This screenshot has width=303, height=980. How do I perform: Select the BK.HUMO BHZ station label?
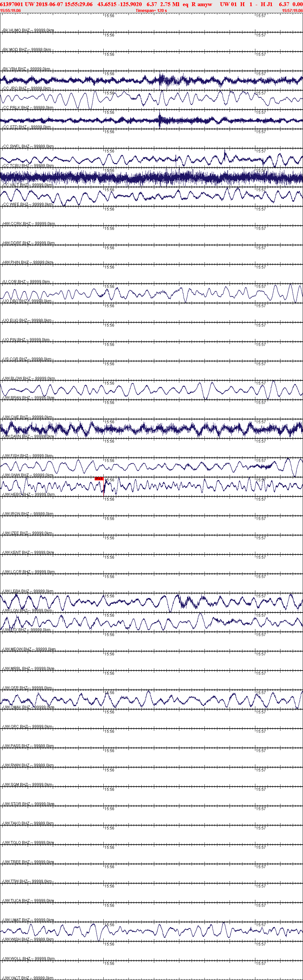29,30
